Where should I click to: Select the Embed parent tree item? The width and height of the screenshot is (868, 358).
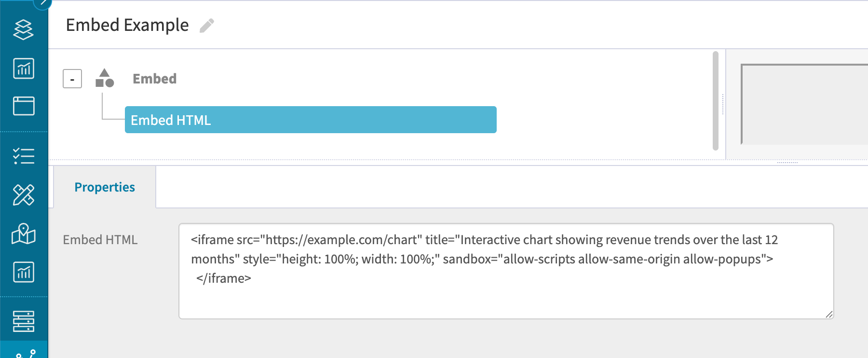(154, 79)
